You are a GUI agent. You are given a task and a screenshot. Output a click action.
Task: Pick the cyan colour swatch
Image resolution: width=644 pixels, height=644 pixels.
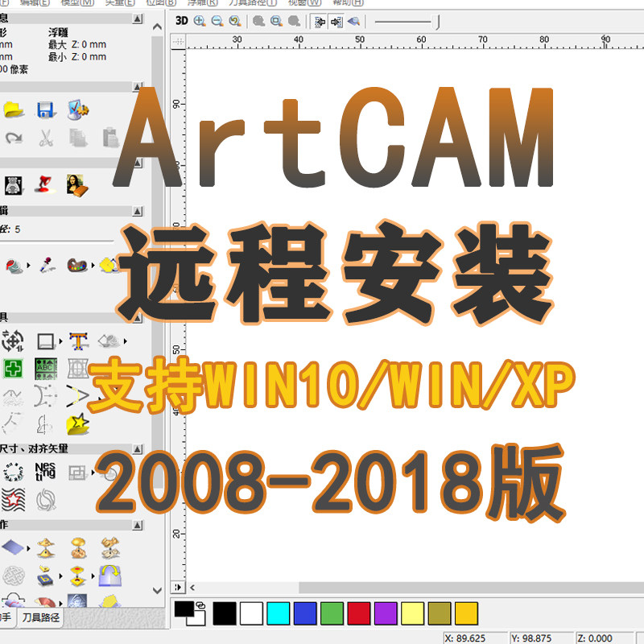[278, 613]
